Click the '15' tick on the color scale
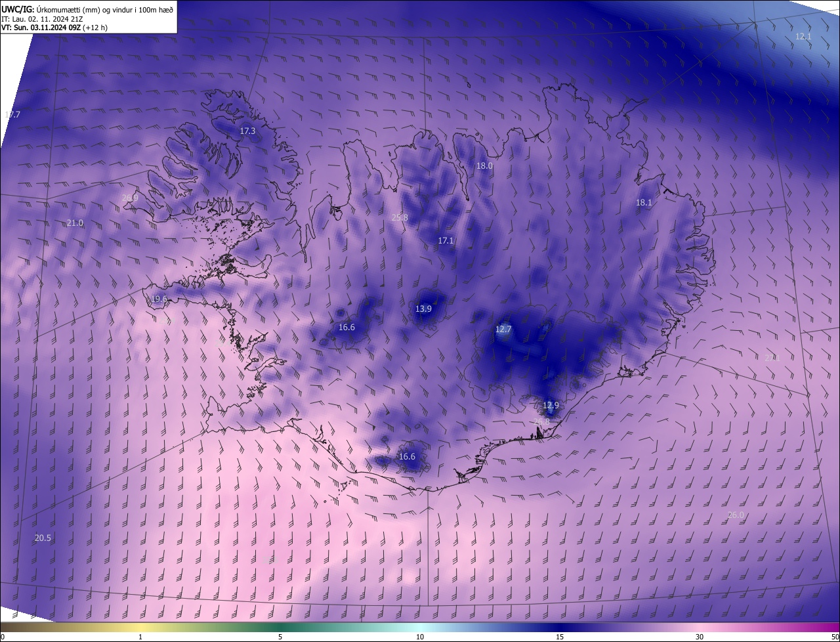Screen dimensions: 840x642 pyautogui.click(x=560, y=637)
